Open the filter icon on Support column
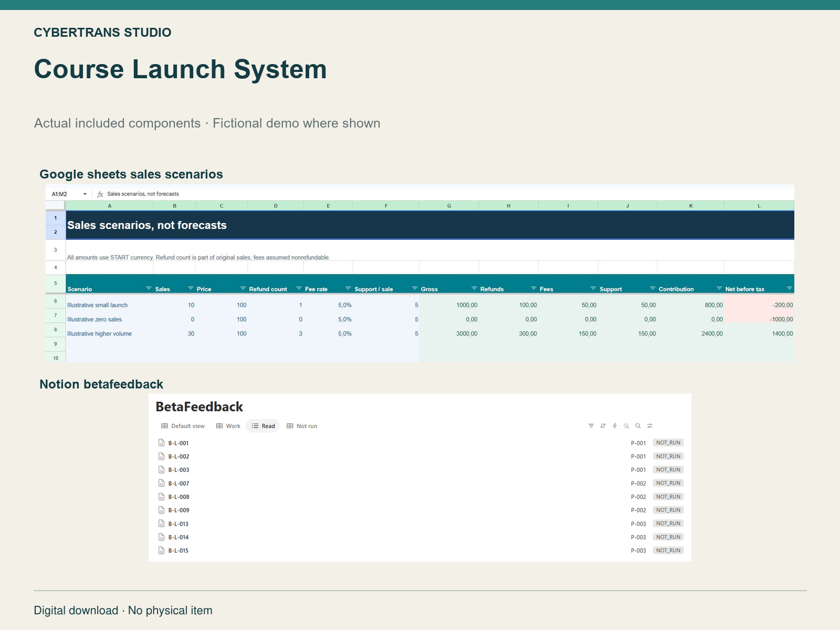Viewport: 840px width, 630px height. (x=653, y=288)
